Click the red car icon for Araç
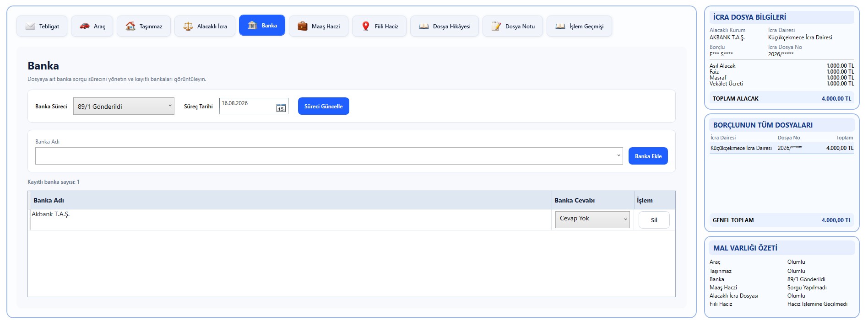Viewport: 868px width, 320px height. point(85,26)
